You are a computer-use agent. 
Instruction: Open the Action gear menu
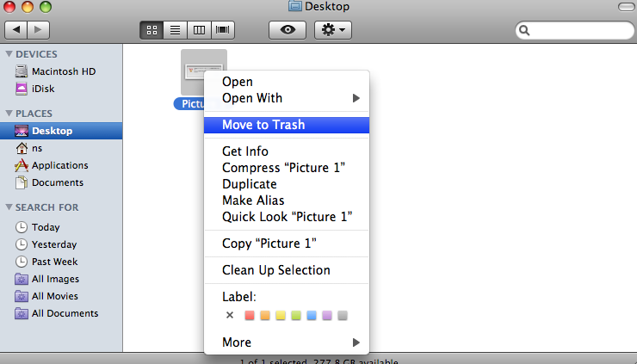click(x=332, y=30)
